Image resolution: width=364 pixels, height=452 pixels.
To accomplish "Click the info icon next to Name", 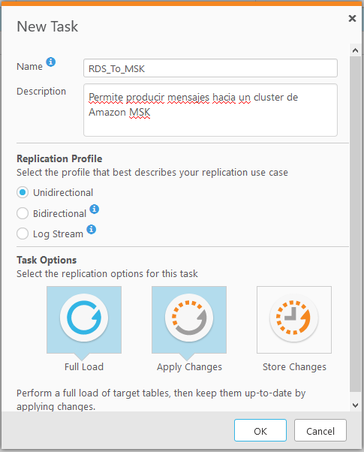I will [x=51, y=62].
